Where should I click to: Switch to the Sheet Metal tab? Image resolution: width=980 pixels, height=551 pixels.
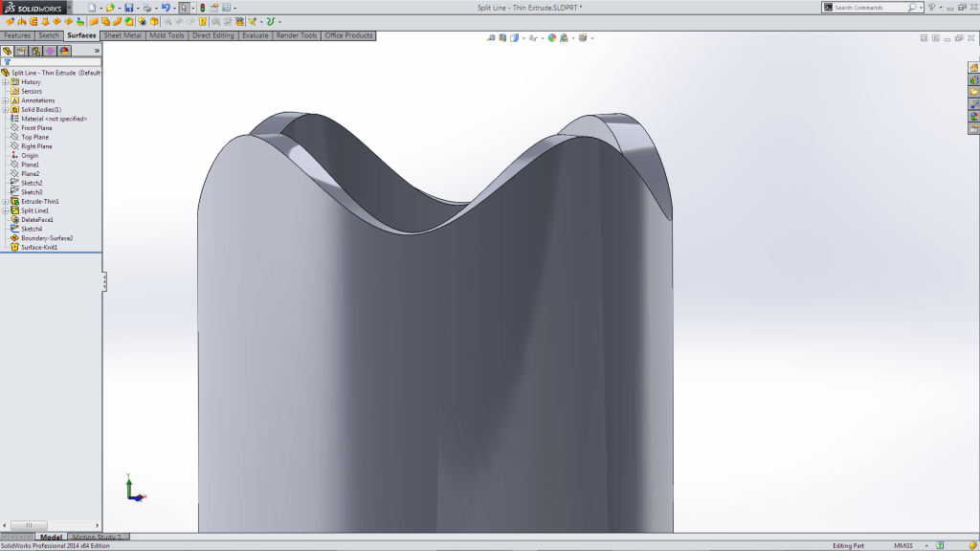(121, 35)
